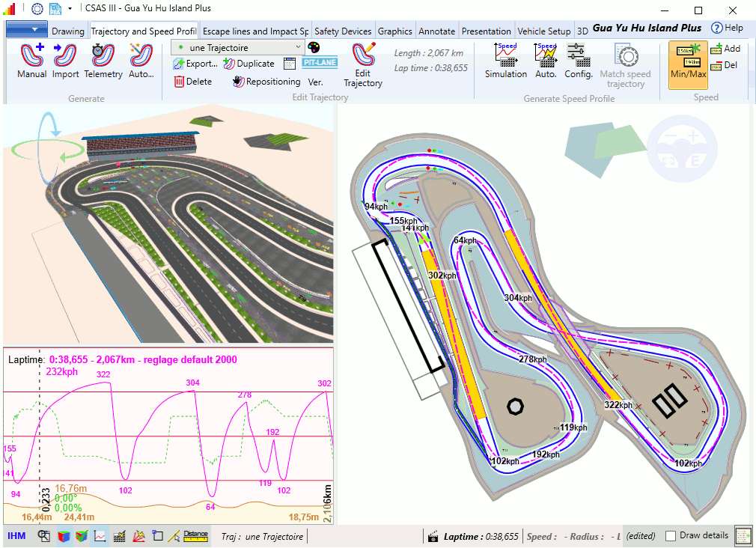This screenshot has width=756, height=548.
Task: Click the circular settings icon in title bar
Action: (37, 9)
